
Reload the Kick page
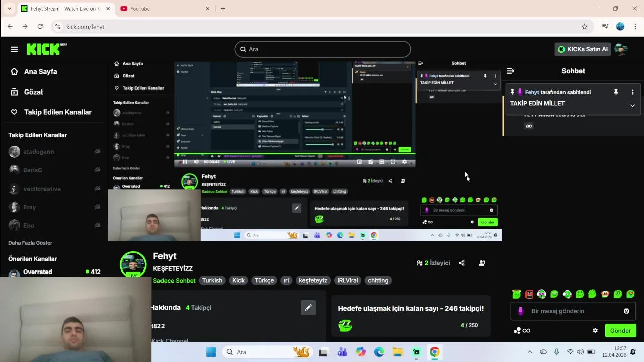click(40, 27)
